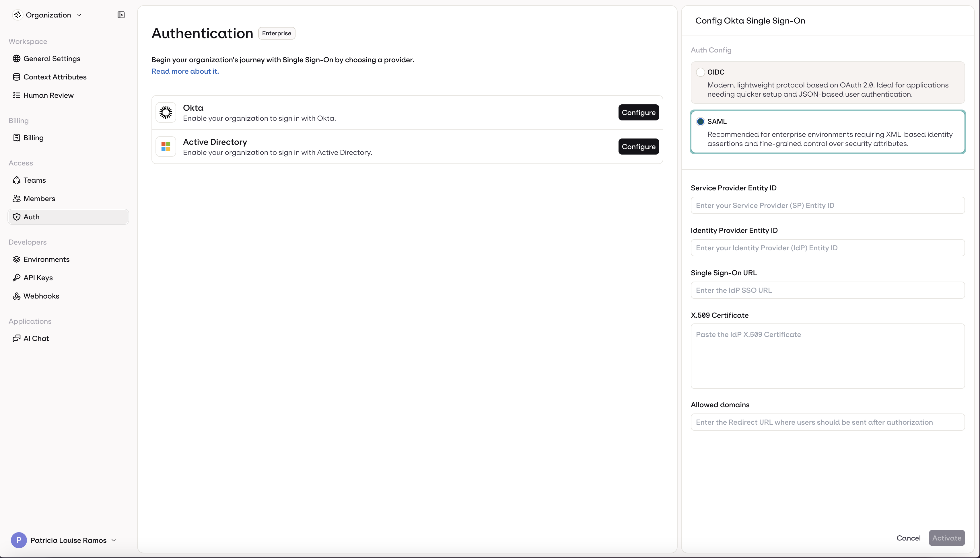Select Context Attributes from the sidebar

[55, 77]
